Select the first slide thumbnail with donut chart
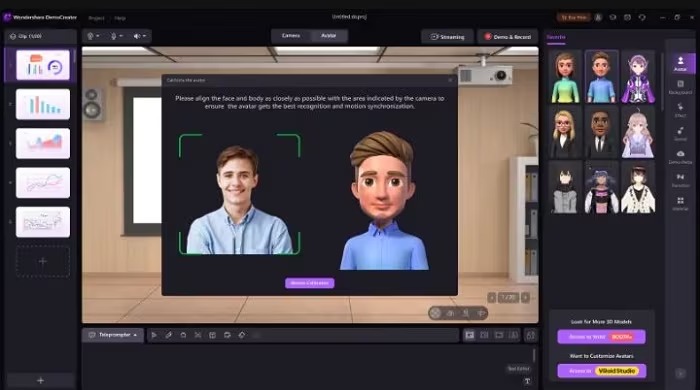700x390 pixels. pos(43,65)
